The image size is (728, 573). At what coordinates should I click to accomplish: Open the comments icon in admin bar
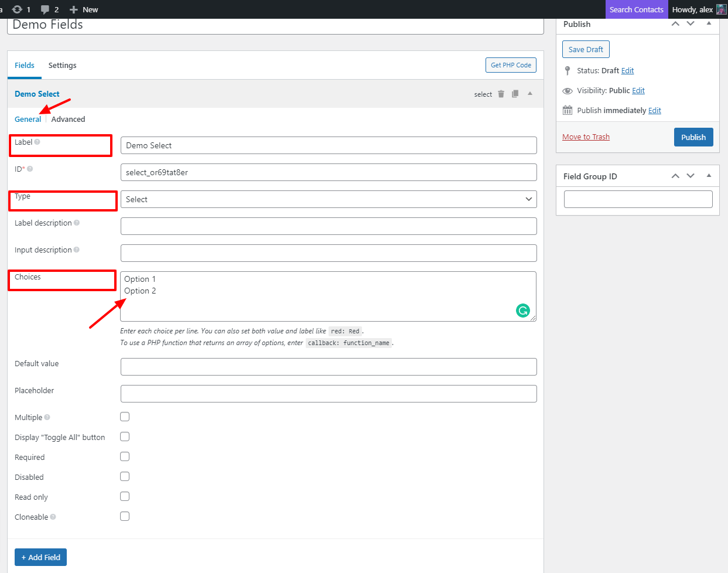[46, 9]
